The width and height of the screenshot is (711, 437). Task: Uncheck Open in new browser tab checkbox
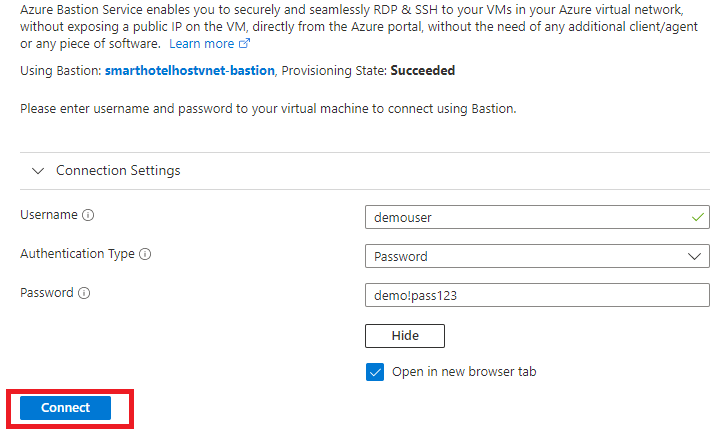375,372
